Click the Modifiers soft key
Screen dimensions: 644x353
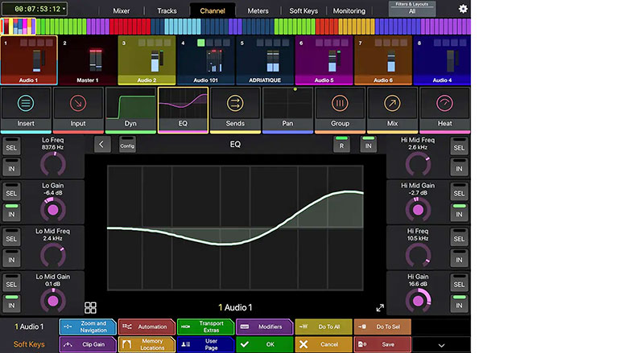(265, 326)
